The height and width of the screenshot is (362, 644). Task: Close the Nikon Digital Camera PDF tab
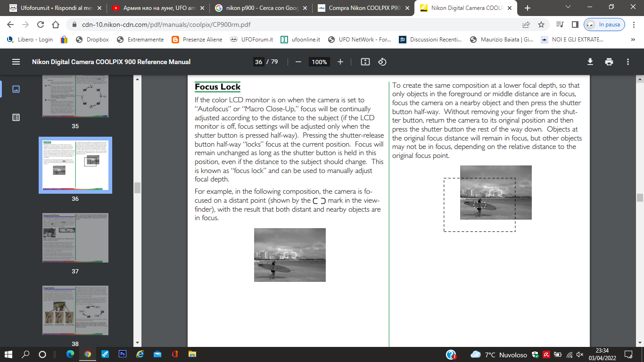pos(509,8)
